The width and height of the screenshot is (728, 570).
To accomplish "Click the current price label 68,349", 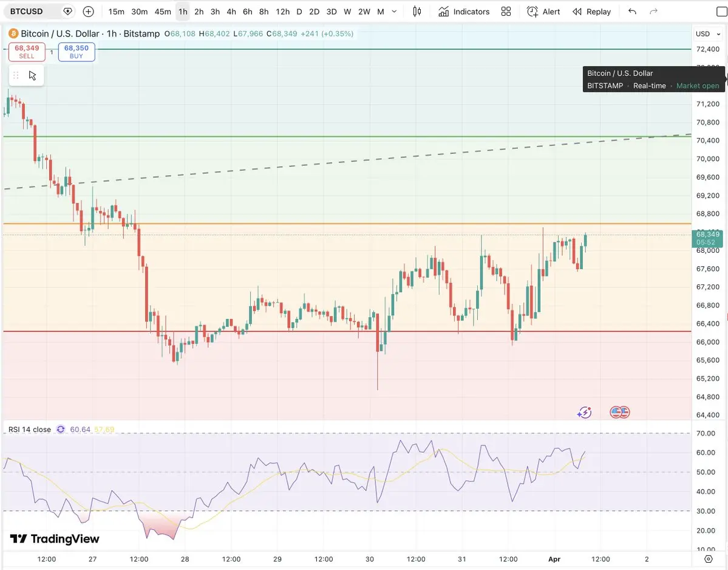I will [707, 238].
